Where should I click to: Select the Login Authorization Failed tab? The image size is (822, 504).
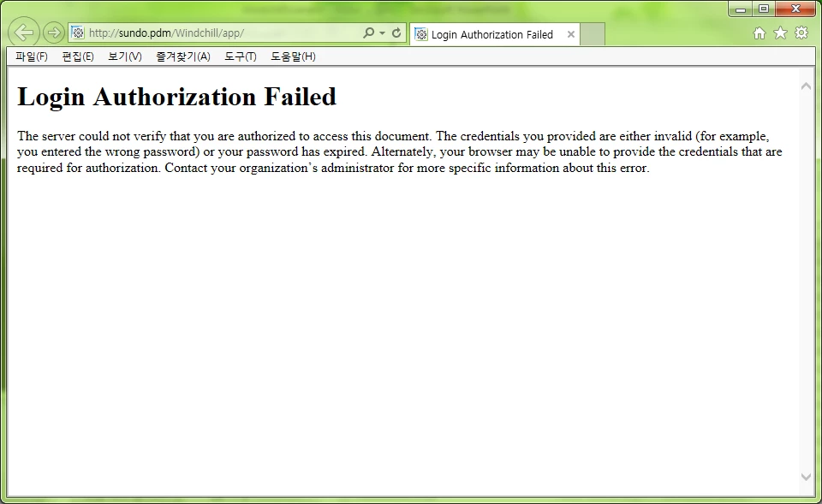pyautogui.click(x=494, y=34)
